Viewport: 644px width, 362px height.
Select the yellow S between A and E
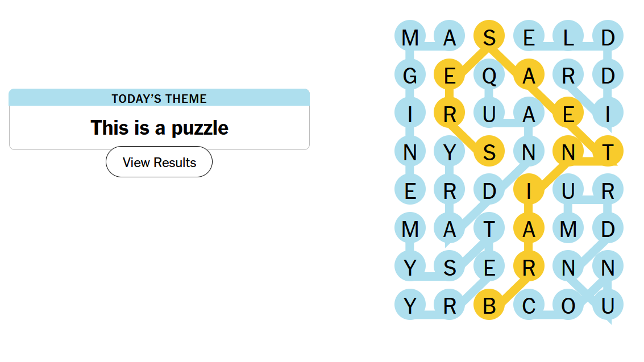click(489, 38)
